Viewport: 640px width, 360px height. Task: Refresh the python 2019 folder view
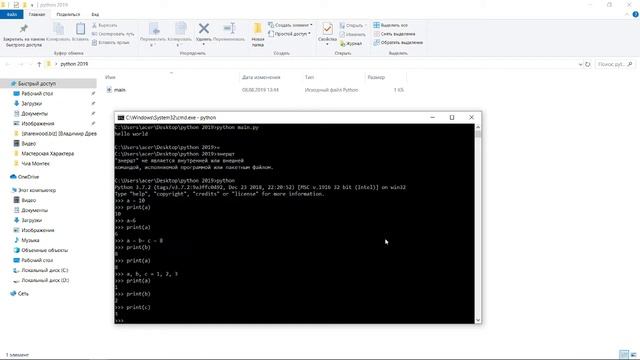point(588,64)
